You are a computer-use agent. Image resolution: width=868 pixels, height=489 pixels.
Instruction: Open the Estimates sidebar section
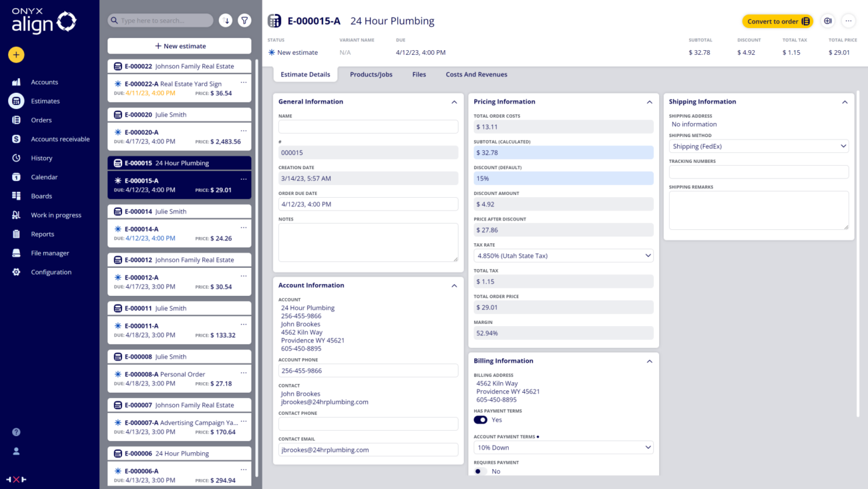tap(45, 101)
